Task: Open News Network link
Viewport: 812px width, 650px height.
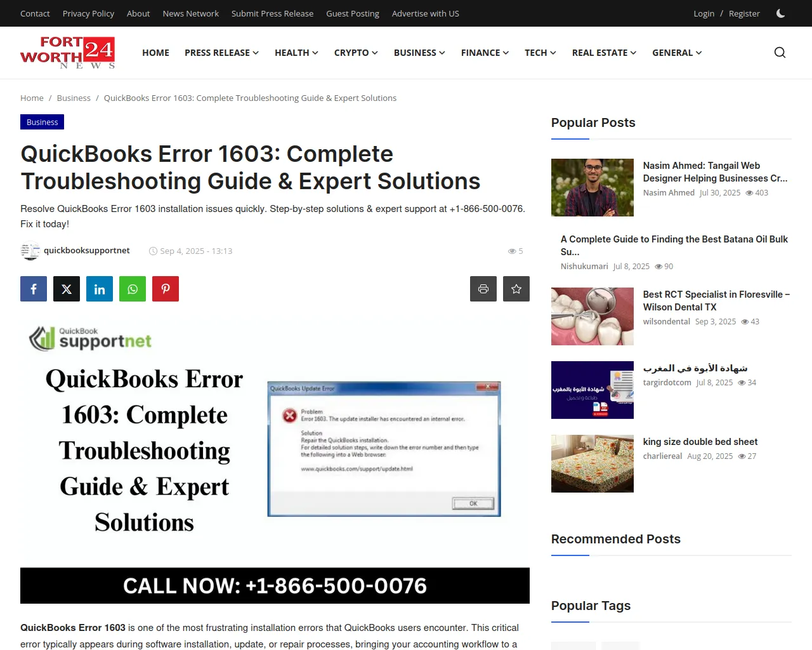Action: [190, 13]
